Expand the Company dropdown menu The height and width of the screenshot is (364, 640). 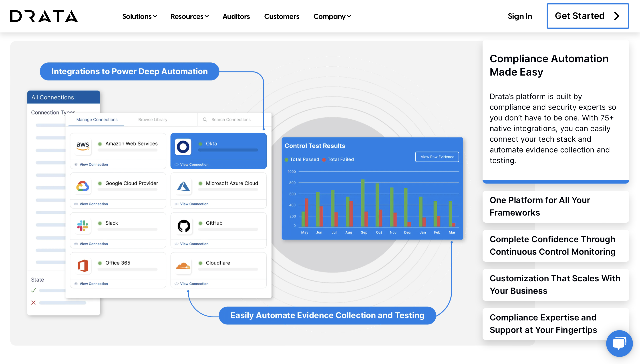tap(332, 16)
